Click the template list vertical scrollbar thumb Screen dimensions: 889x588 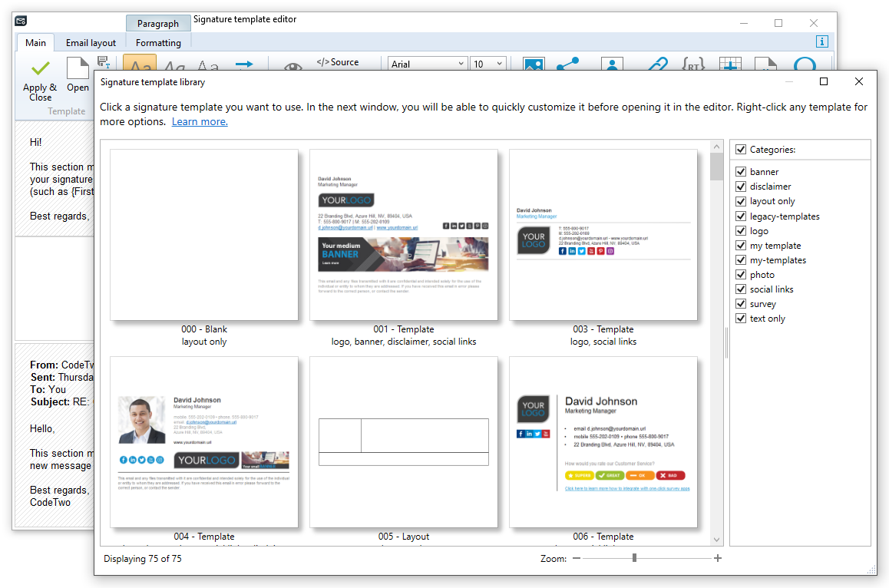click(716, 167)
